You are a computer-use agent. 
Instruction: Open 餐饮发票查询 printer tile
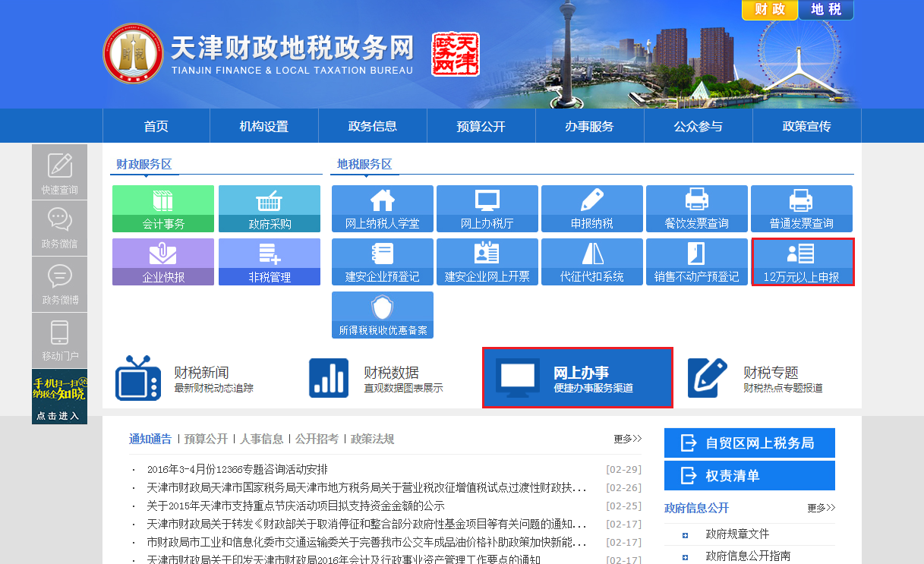[697, 209]
